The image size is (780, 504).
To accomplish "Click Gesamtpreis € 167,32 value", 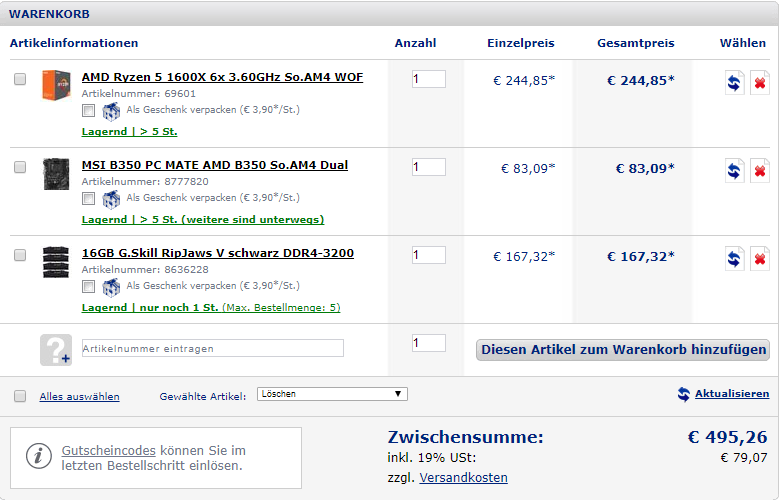I will (x=641, y=257).
